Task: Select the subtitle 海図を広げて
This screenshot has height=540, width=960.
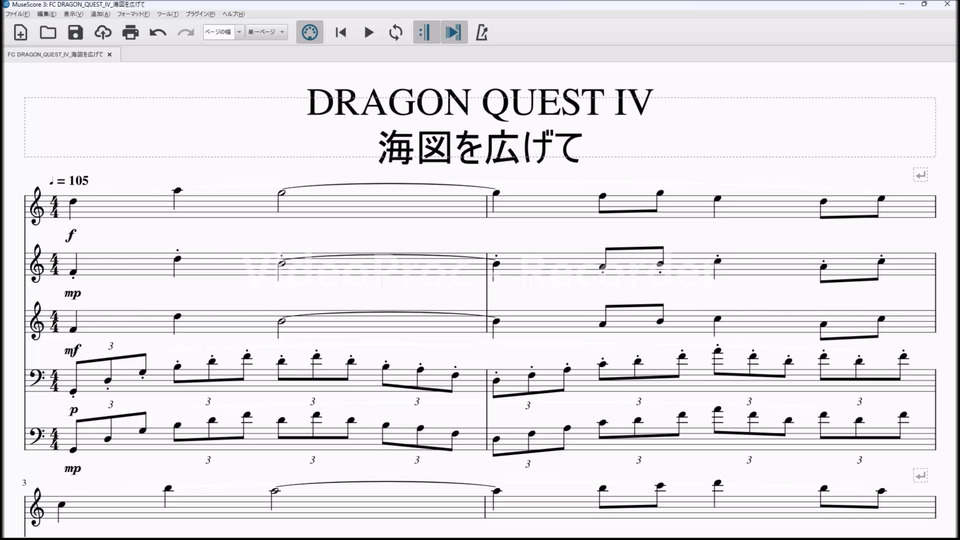Action: (x=479, y=147)
